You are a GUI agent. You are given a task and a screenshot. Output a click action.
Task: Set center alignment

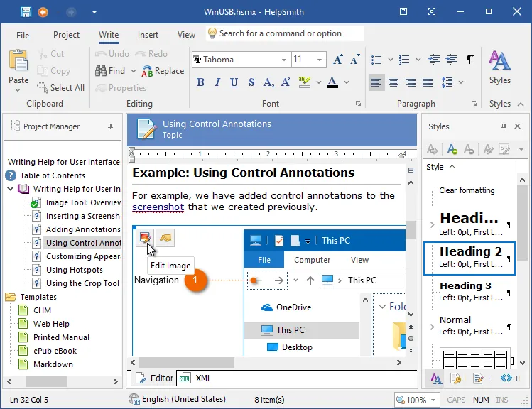coord(393,82)
